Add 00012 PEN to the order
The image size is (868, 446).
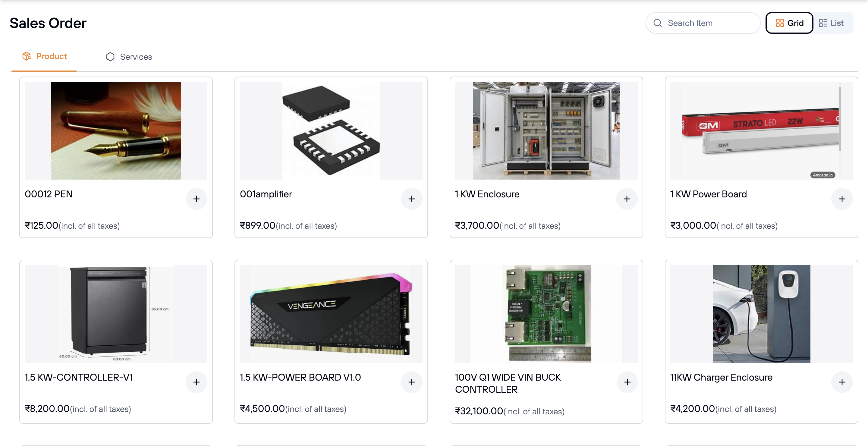pos(196,199)
